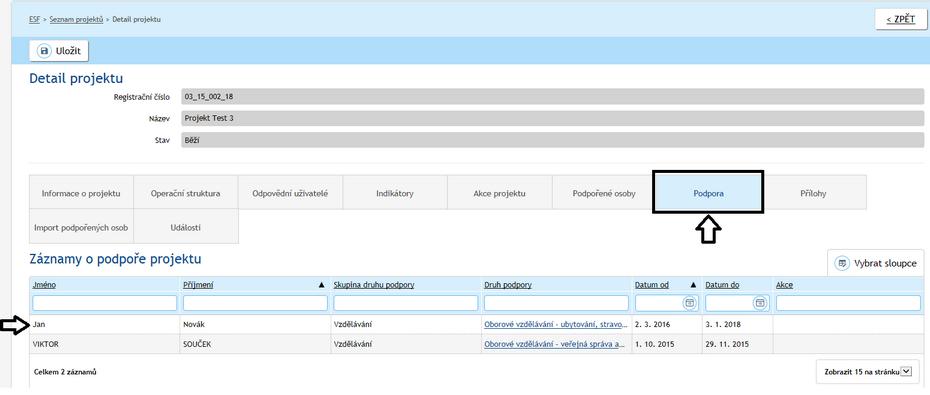
Task: Open calendar picker in Datum do filter
Action: click(760, 303)
